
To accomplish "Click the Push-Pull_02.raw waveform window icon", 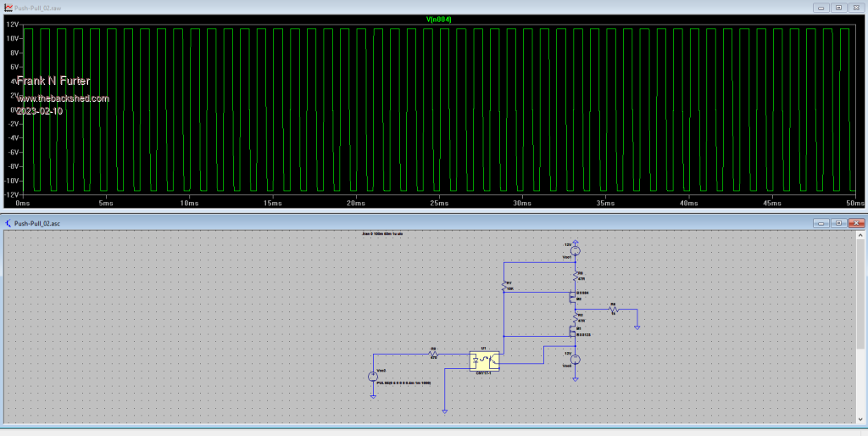I will coord(8,7).
